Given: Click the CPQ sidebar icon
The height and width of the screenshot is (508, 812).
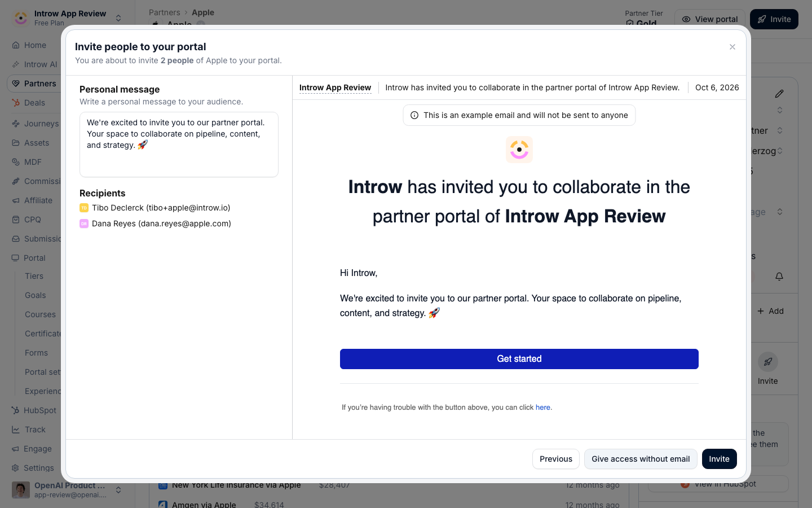Looking at the screenshot, I should 16,220.
